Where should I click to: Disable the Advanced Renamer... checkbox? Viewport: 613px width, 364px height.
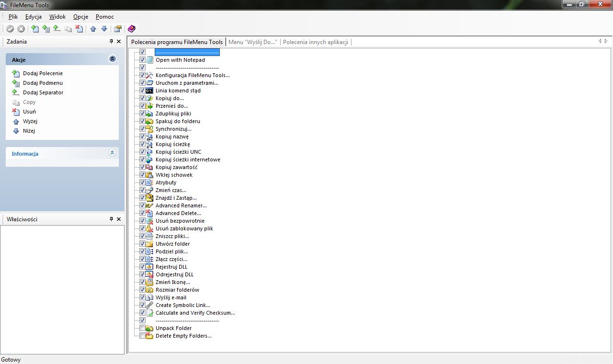click(142, 205)
